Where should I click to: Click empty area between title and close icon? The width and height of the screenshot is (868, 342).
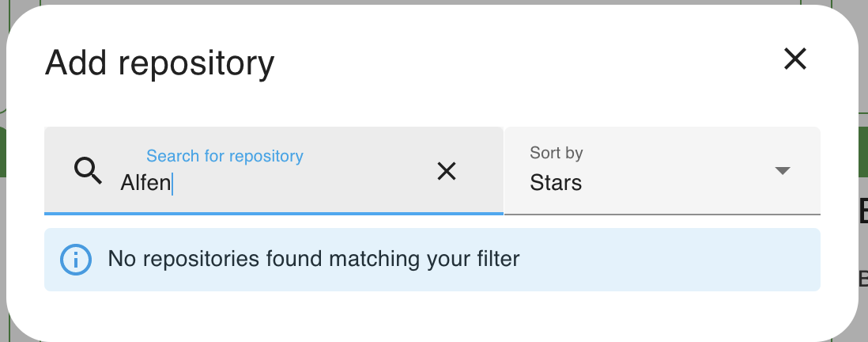click(526, 61)
